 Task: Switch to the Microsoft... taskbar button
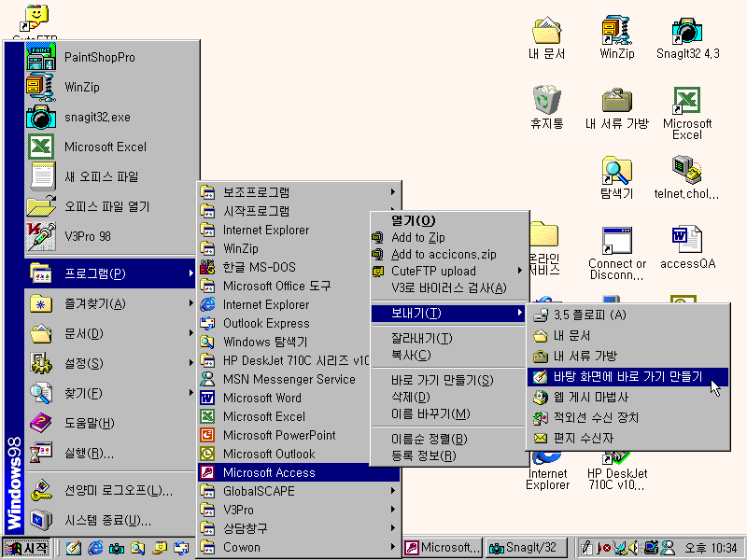(443, 548)
